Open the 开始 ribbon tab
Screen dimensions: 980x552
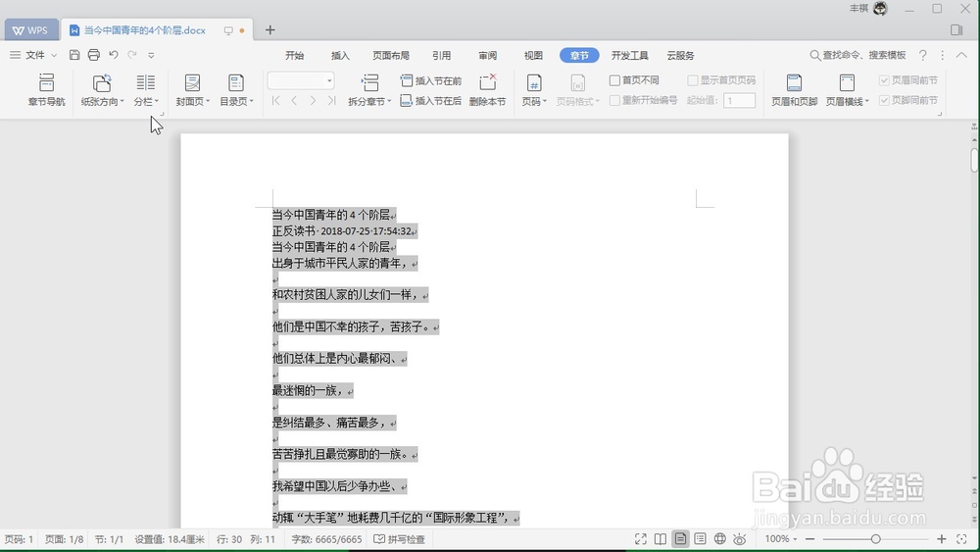click(294, 56)
